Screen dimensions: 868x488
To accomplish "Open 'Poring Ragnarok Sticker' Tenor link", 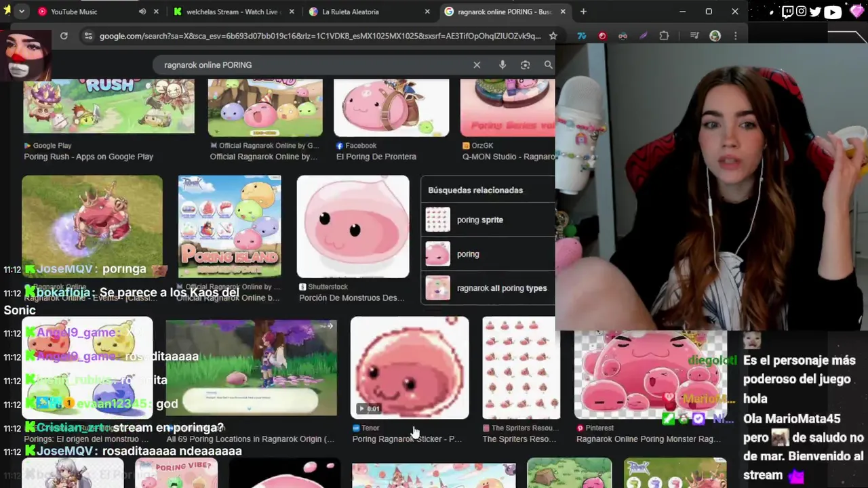I will pos(407,439).
